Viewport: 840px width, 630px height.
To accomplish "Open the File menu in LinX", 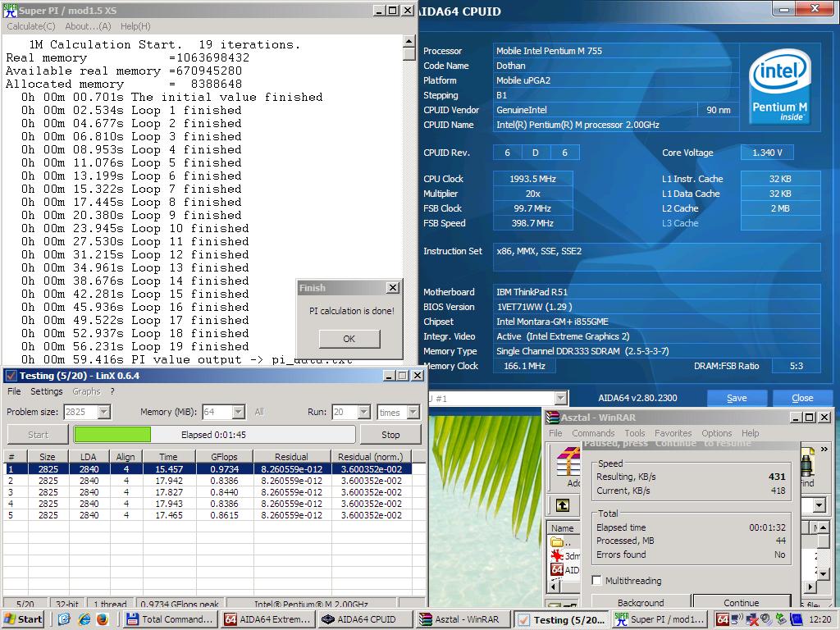I will (14, 391).
